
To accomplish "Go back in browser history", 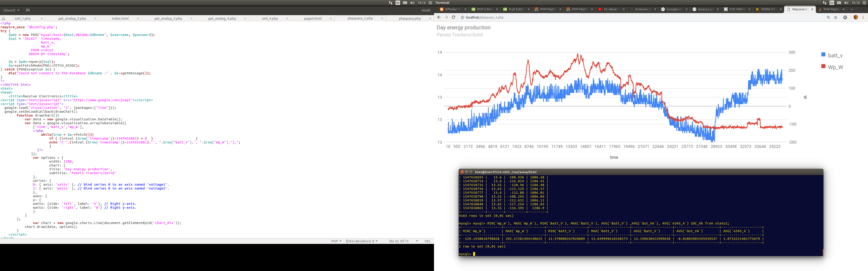I will point(439,17).
